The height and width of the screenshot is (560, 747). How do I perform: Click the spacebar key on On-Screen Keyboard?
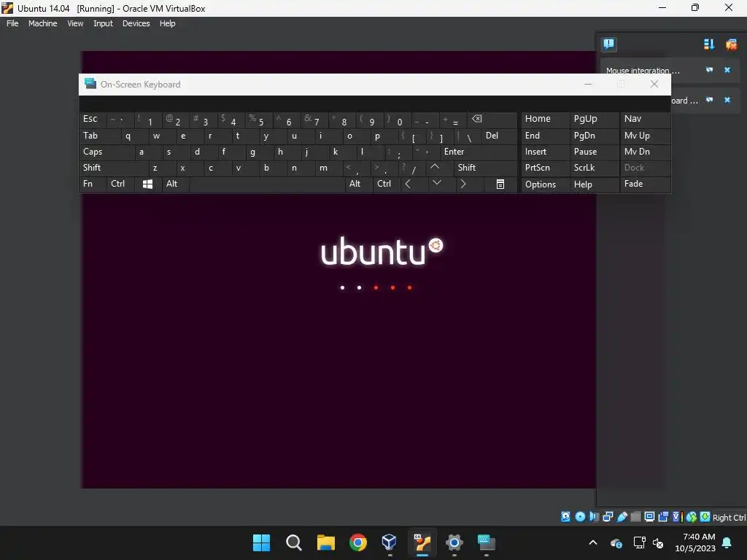tap(267, 184)
